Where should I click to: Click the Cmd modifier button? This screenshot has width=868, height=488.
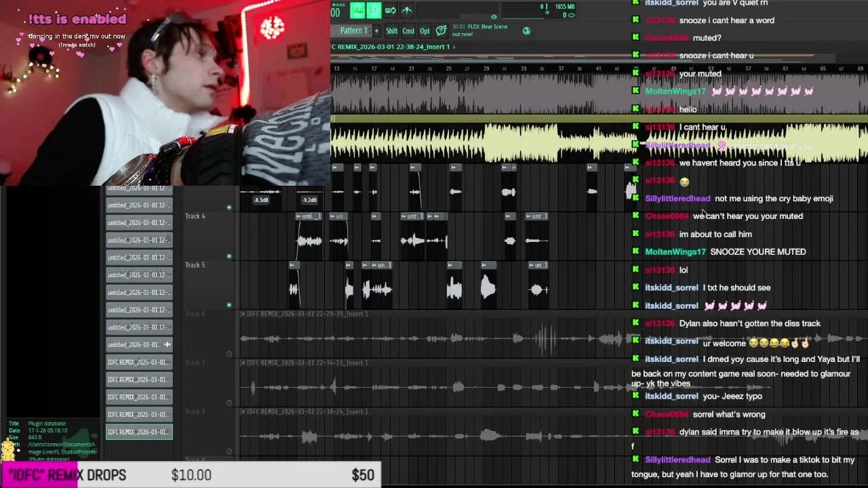coord(408,31)
